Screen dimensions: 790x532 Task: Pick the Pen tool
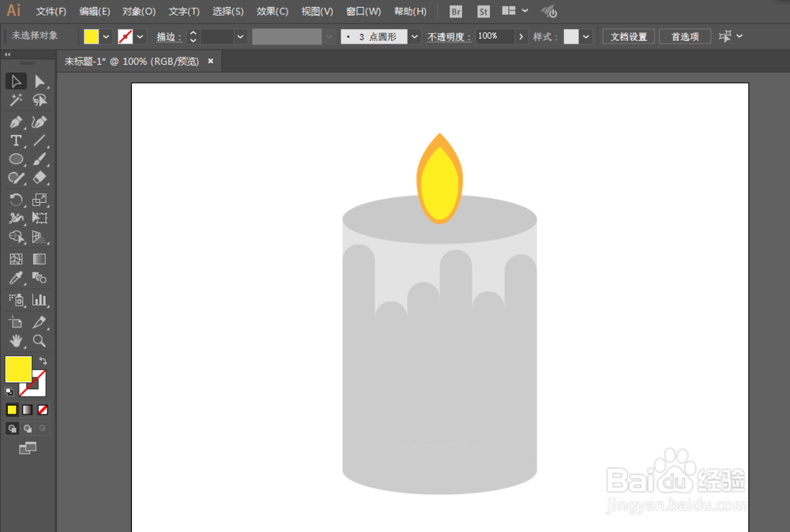pyautogui.click(x=16, y=121)
